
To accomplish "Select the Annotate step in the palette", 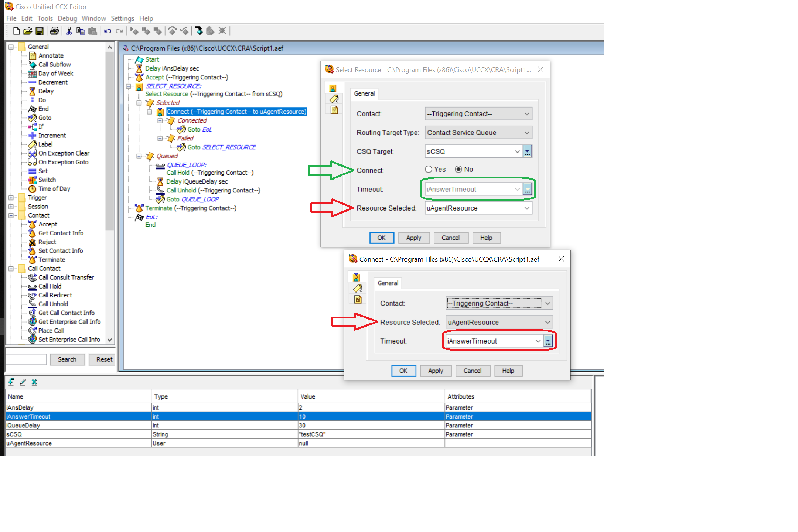I will click(x=51, y=56).
